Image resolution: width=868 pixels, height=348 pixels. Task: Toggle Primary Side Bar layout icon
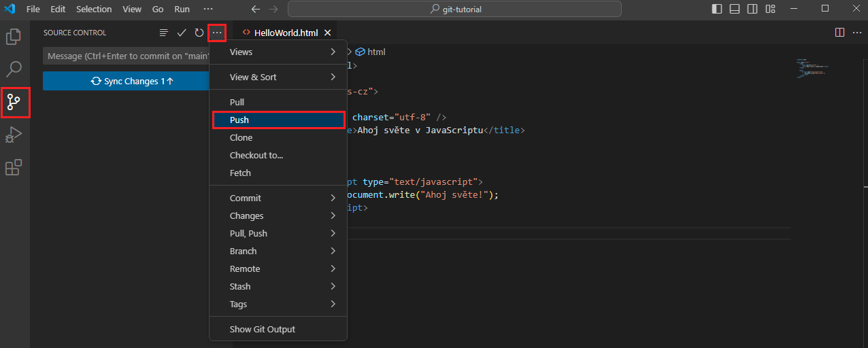click(717, 9)
